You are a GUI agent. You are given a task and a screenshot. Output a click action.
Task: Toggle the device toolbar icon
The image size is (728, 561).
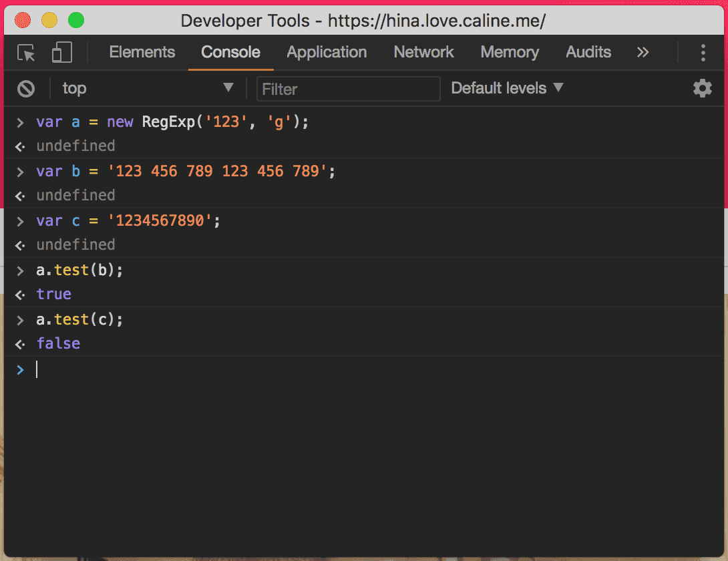click(62, 53)
